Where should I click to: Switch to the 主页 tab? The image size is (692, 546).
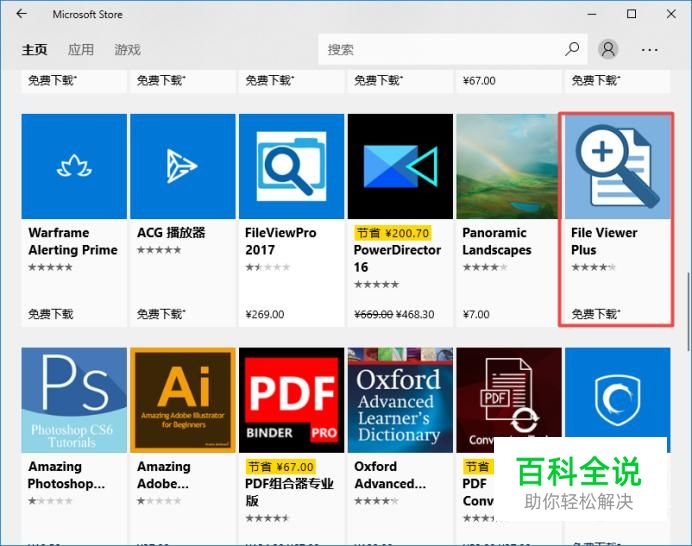34,49
